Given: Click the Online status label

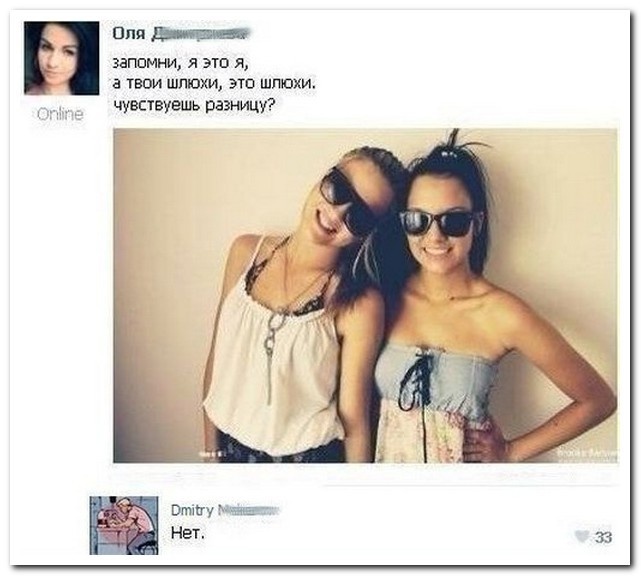Looking at the screenshot, I should (x=60, y=114).
